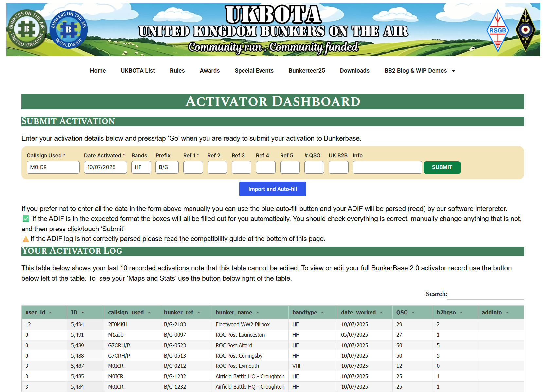Click the Date Activated field
Viewport: 543px width, 392px height.
(105, 167)
